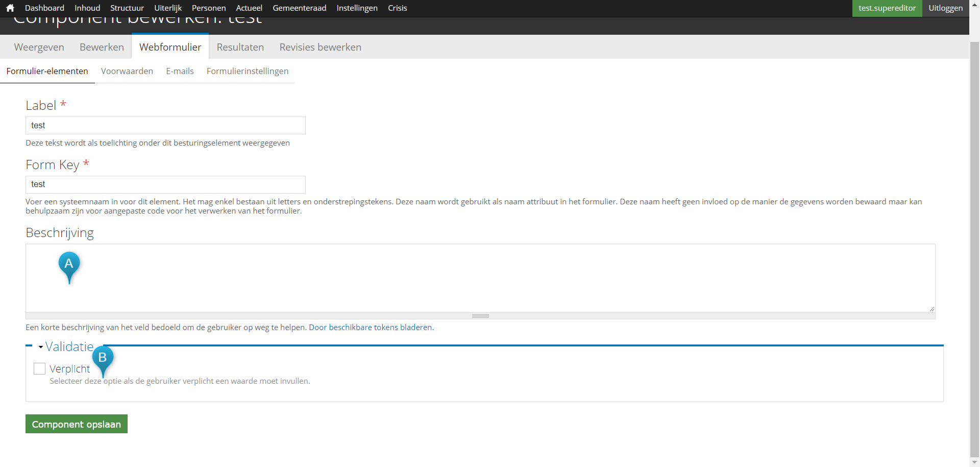This screenshot has width=980, height=467.
Task: Open the Structuur admin menu
Action: click(127, 8)
